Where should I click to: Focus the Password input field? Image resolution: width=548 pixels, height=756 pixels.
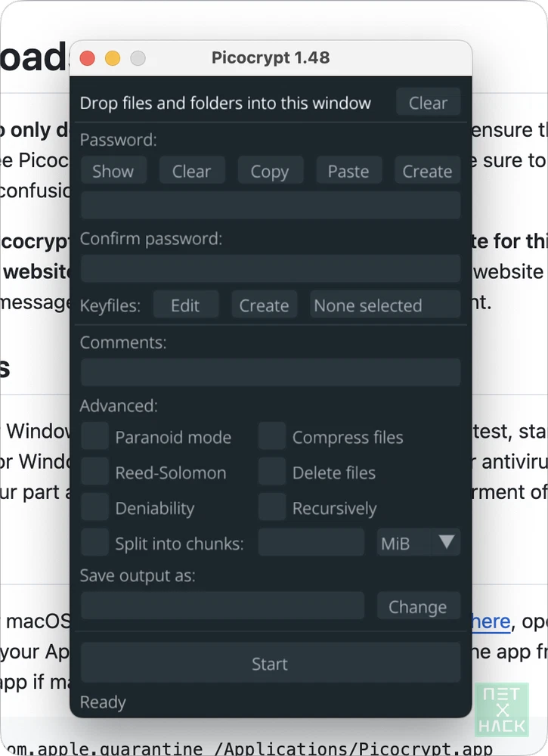(271, 205)
